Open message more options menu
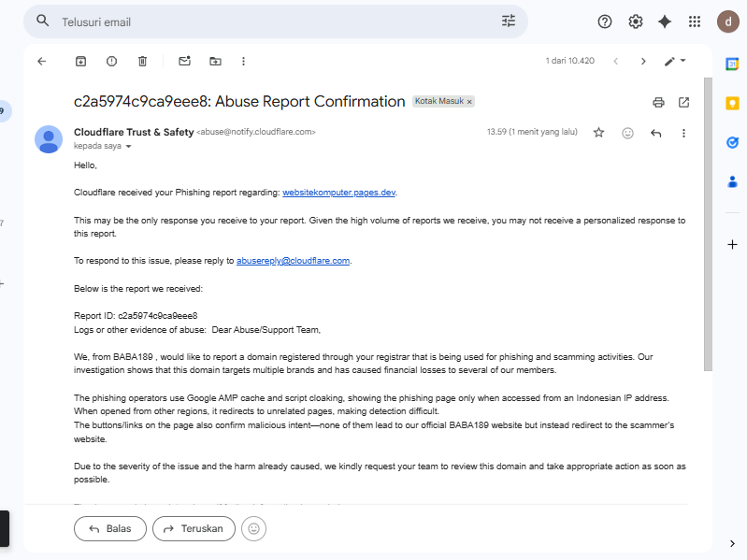Screen dimensions: 747x560 click(x=683, y=133)
